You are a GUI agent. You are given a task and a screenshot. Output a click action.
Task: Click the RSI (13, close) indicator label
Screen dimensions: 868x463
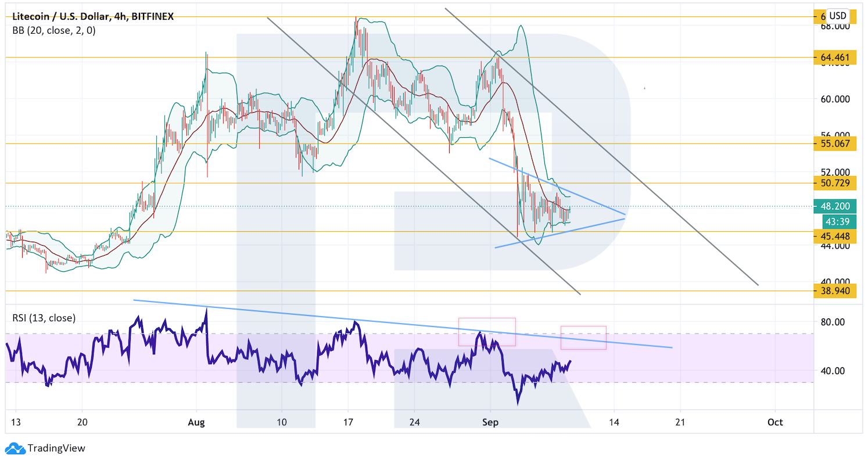(44, 318)
